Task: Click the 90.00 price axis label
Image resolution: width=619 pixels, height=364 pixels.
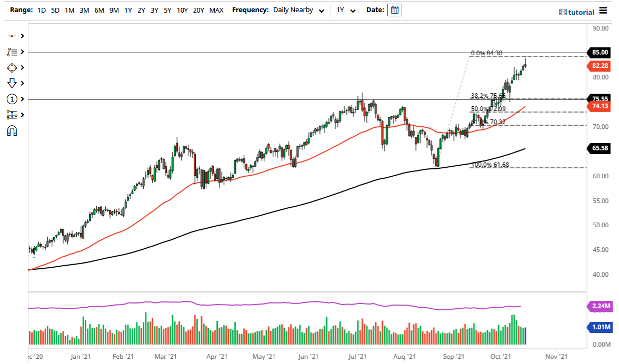Action: coord(601,28)
